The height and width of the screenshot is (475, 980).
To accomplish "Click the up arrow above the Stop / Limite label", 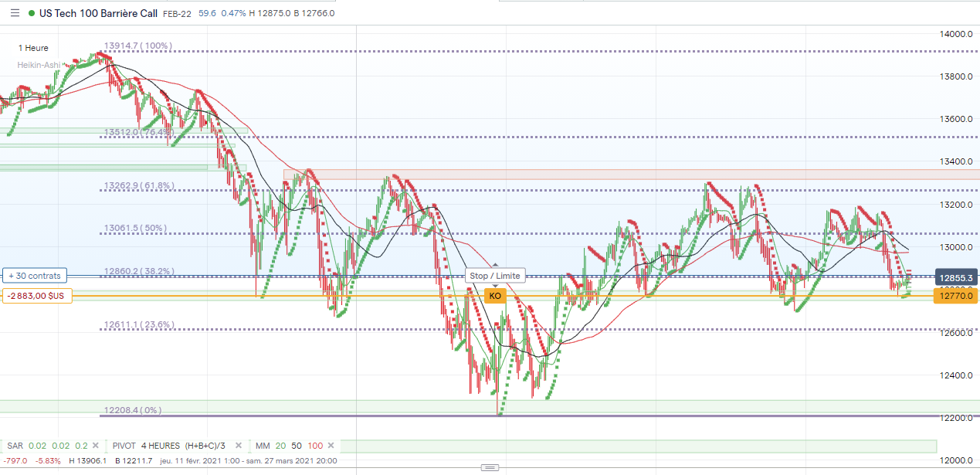I will pos(495,265).
